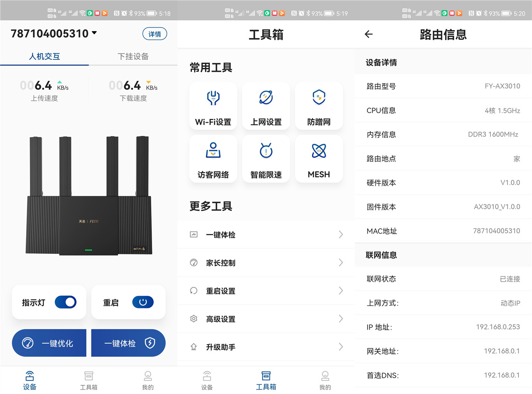Tap 下载速度 label
Image resolution: width=532 pixels, height=394 pixels.
pyautogui.click(x=133, y=98)
